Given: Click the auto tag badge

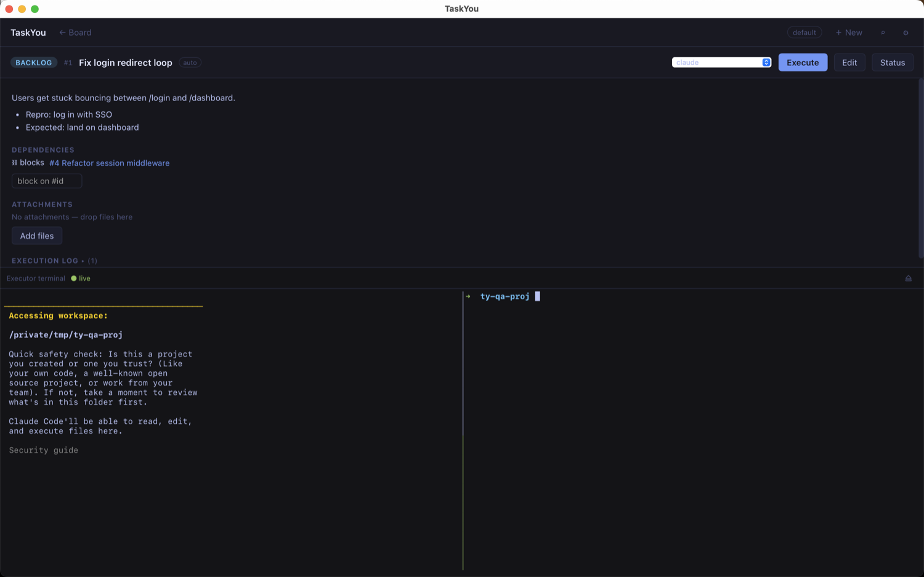Looking at the screenshot, I should [x=190, y=63].
